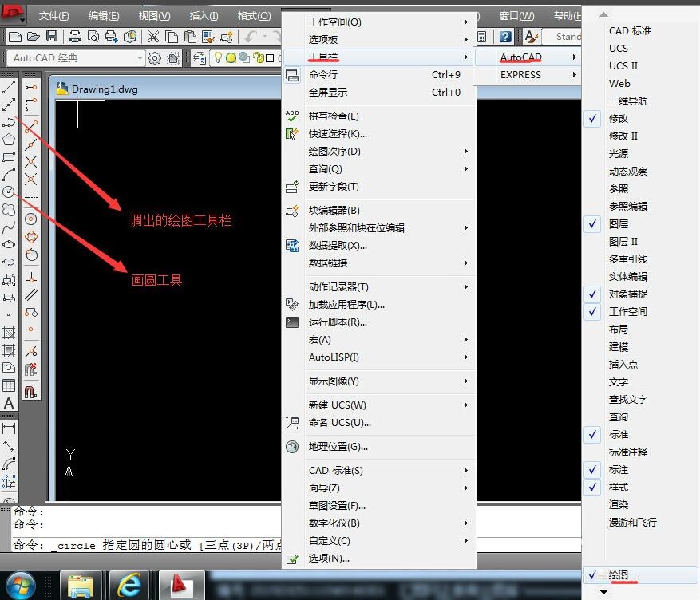The height and width of the screenshot is (600, 700).
Task: Click the toolbar list bottom scroll arrow
Action: (x=603, y=591)
